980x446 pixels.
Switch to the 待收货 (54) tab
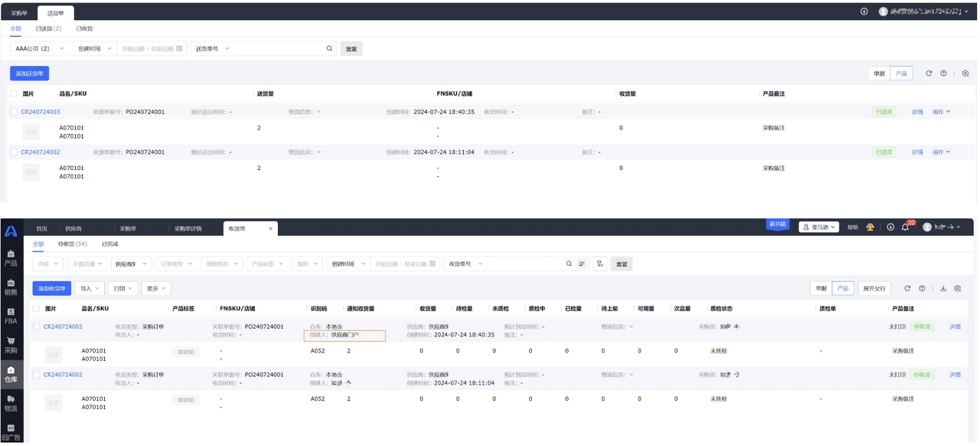pos(72,244)
